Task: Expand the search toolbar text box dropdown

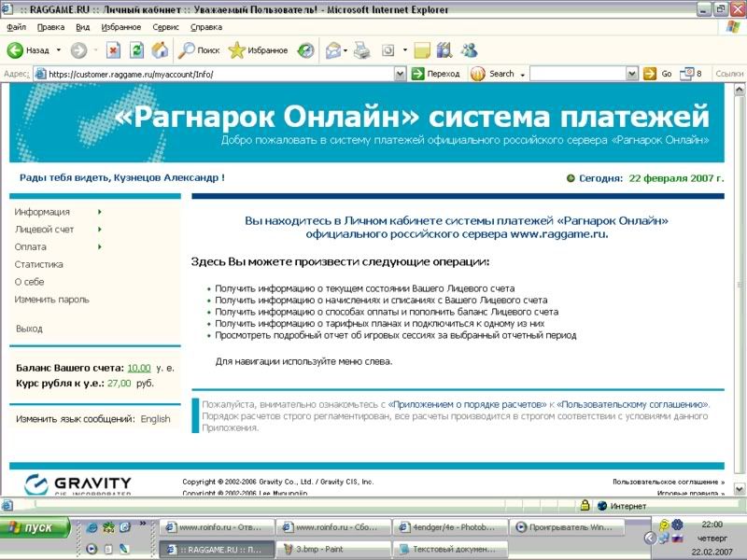Action: (632, 74)
